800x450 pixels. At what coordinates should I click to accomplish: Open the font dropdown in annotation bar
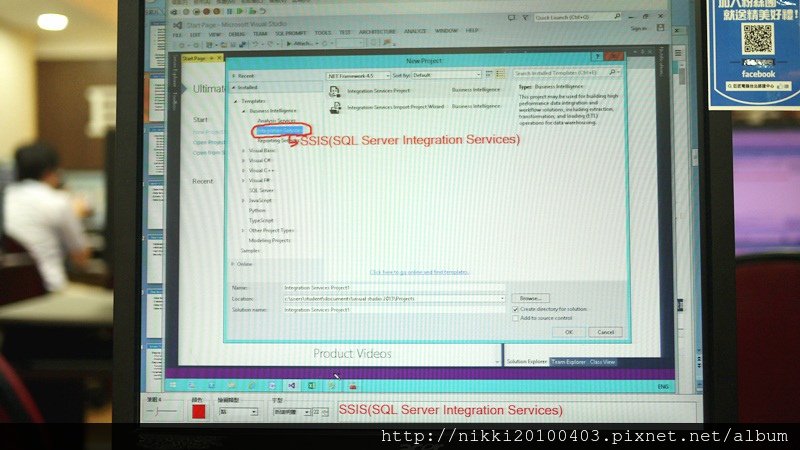291,412
